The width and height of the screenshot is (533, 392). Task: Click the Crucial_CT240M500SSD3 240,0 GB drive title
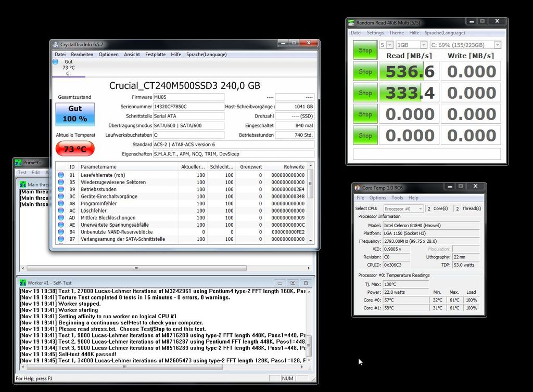[x=185, y=86]
